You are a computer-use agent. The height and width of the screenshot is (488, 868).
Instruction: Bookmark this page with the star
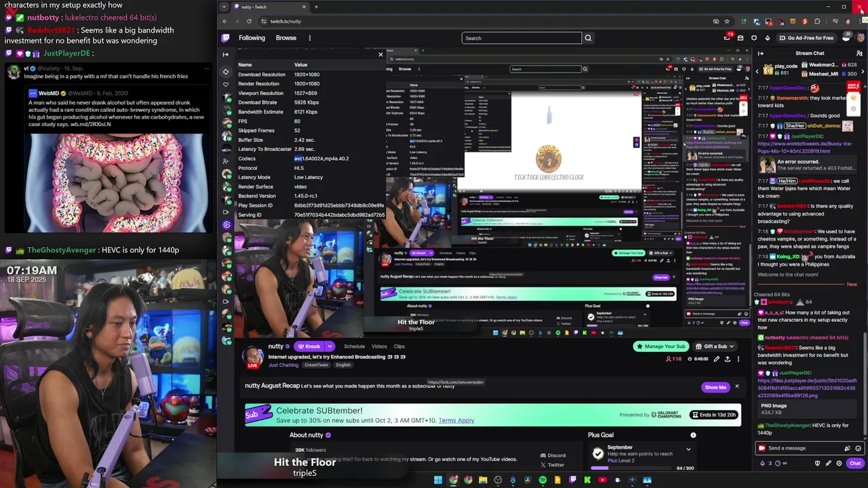(x=727, y=21)
